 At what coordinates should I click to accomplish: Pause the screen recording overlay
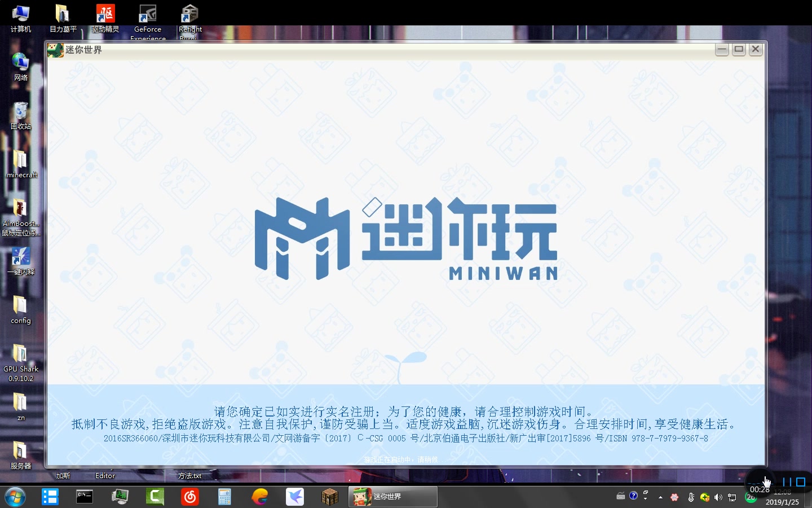[x=787, y=482]
